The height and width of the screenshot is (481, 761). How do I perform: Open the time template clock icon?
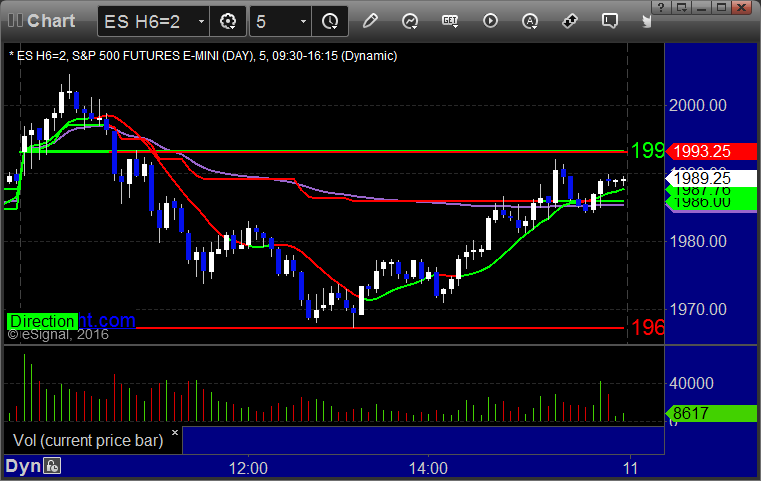coord(330,21)
